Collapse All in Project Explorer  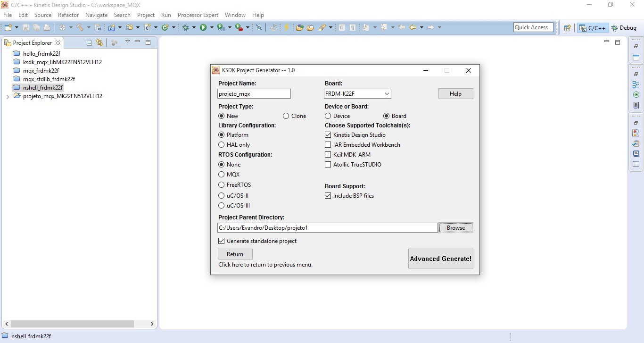[x=89, y=42]
